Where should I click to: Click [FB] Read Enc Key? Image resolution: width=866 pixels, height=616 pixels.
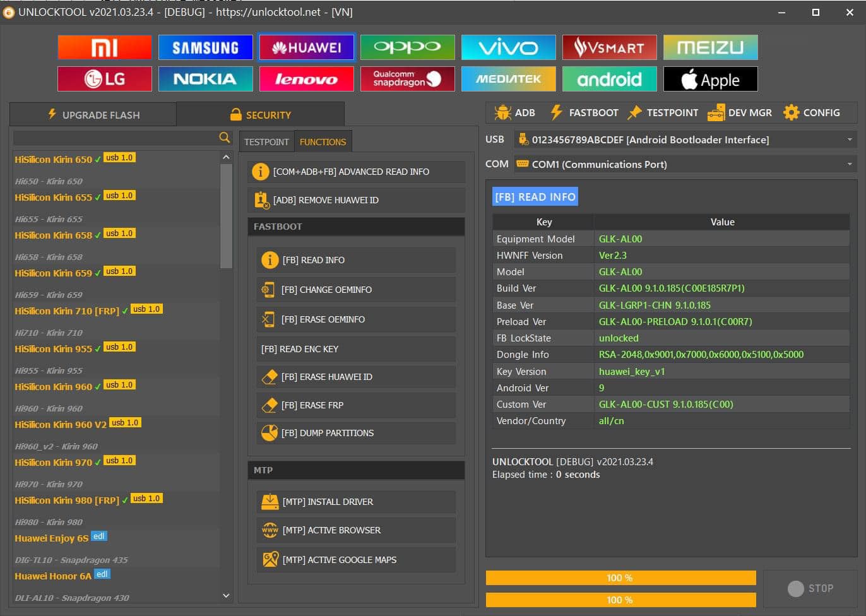coord(356,349)
